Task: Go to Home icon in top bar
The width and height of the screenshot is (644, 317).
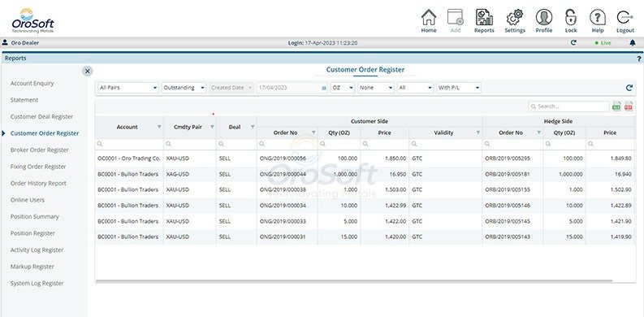Action: click(x=428, y=17)
